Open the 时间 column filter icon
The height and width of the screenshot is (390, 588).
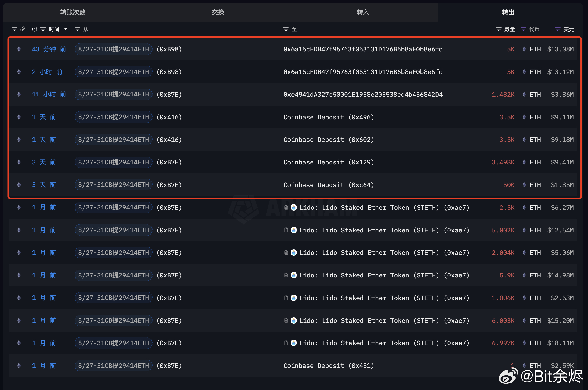(x=43, y=29)
